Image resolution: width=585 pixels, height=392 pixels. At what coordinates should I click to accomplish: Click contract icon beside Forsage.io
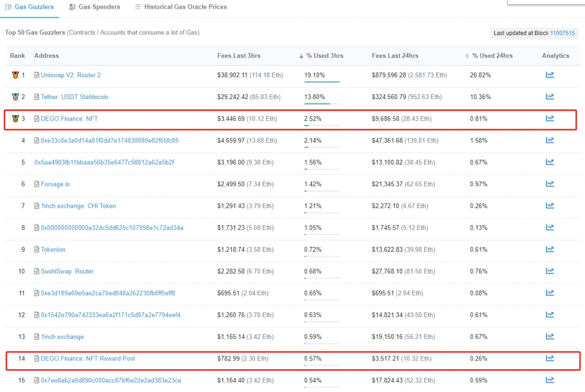click(x=37, y=184)
